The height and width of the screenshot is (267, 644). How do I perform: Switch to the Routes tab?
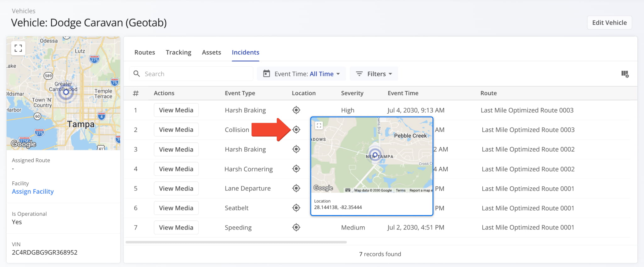145,52
